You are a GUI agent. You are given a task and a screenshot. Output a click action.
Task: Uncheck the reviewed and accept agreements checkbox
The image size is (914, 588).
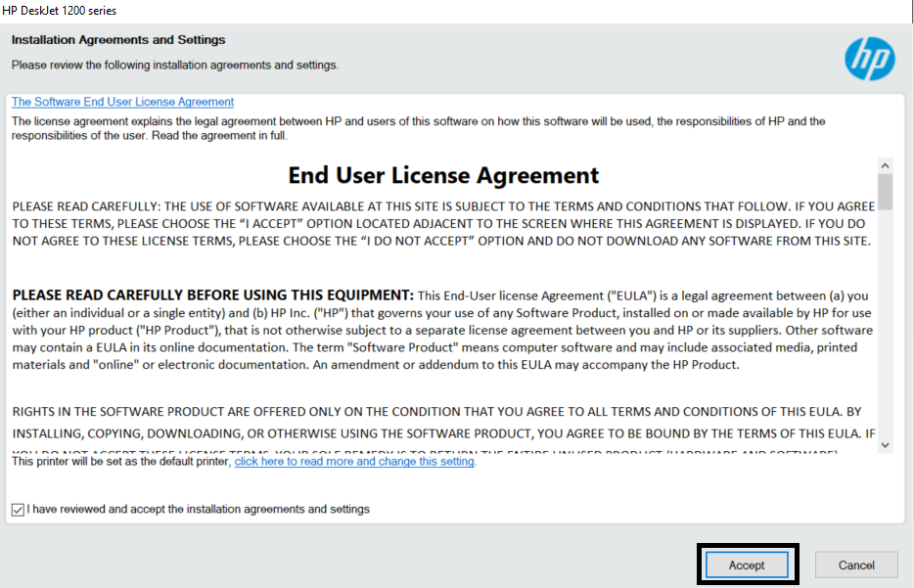[x=18, y=510]
